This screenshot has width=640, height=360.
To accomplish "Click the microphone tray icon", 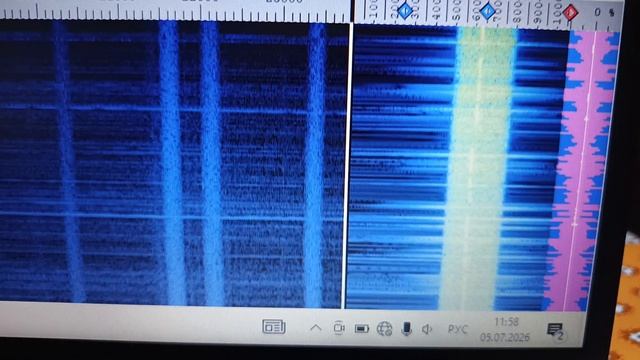I will tap(407, 329).
